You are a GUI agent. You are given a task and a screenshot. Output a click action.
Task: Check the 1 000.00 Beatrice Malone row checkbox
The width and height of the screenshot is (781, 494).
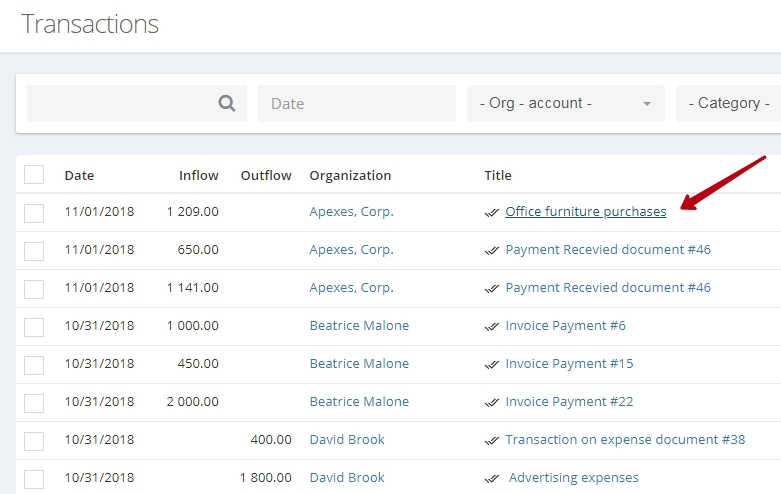(34, 327)
